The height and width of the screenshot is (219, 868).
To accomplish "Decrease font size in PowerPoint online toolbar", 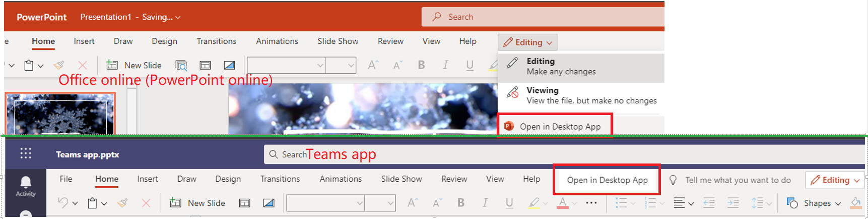I will (x=398, y=65).
